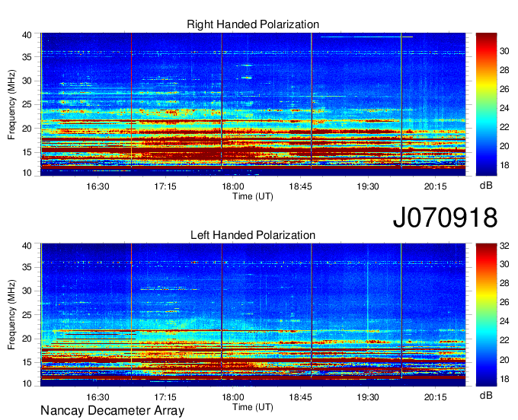Click the '20:15' time tick of Left Handed plot
The height and width of the screenshot is (420, 518).
tap(436, 397)
